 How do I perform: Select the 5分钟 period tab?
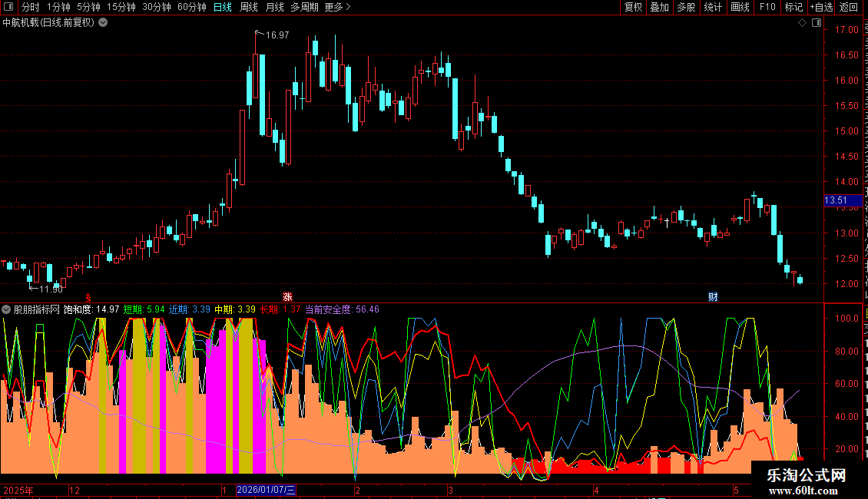click(88, 7)
